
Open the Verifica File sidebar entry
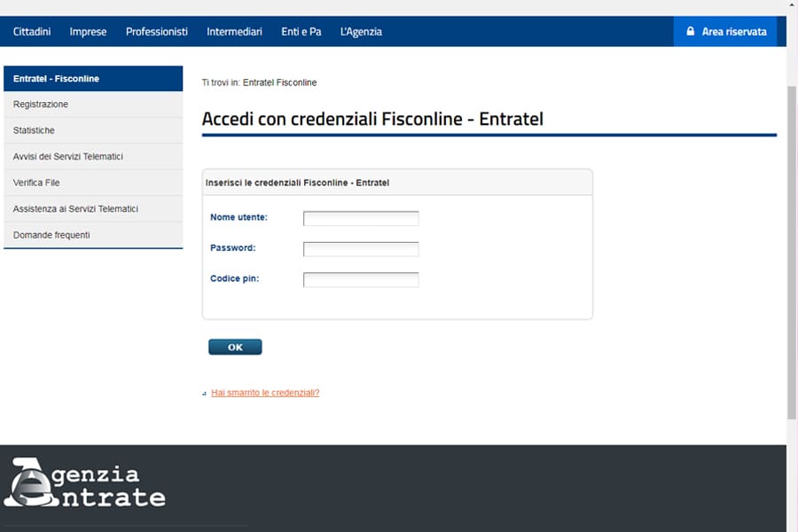[x=93, y=183]
